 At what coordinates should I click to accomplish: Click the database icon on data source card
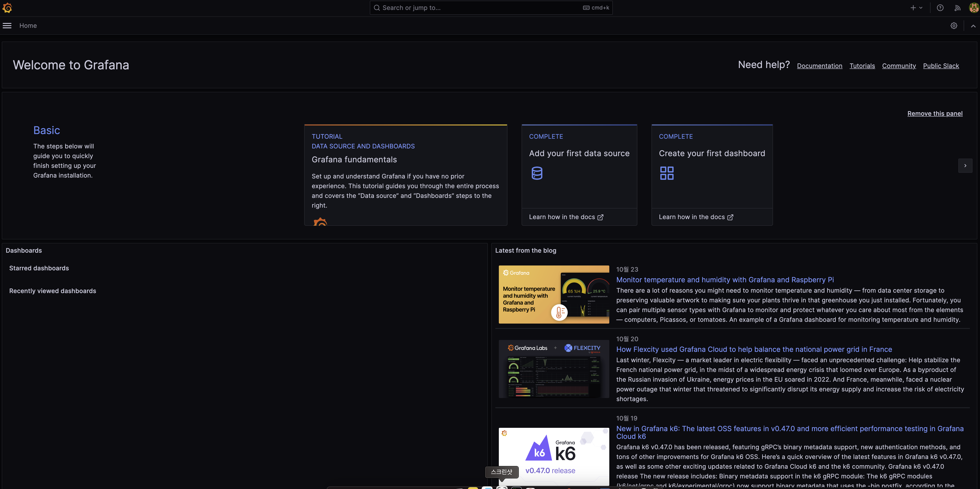537,173
